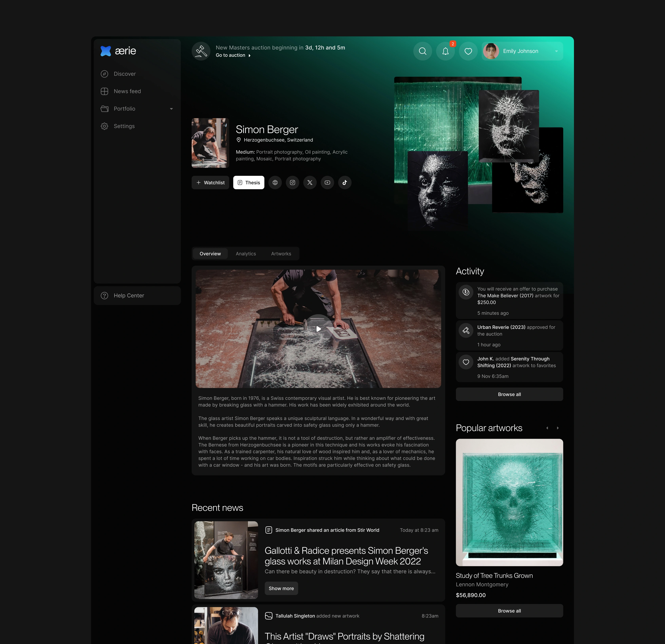Open Simon Berger's profile photo
Viewport: 665px width, 644px height.
tap(210, 143)
